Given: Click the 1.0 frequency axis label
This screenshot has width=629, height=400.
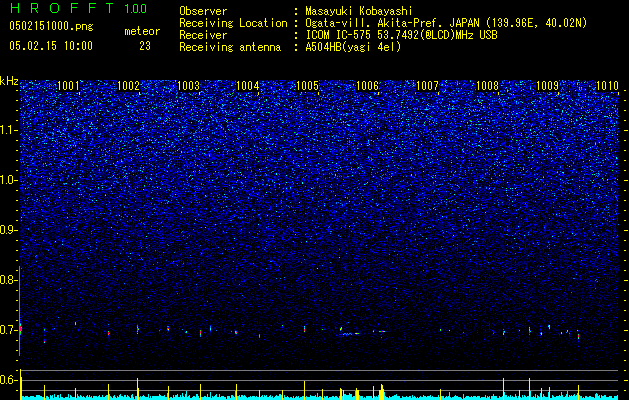Looking at the screenshot, I should point(7,180).
